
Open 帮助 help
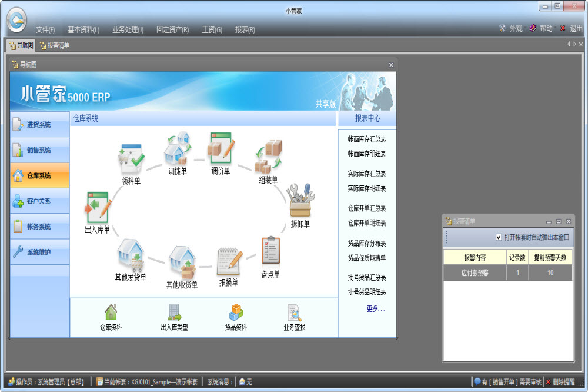tap(541, 28)
